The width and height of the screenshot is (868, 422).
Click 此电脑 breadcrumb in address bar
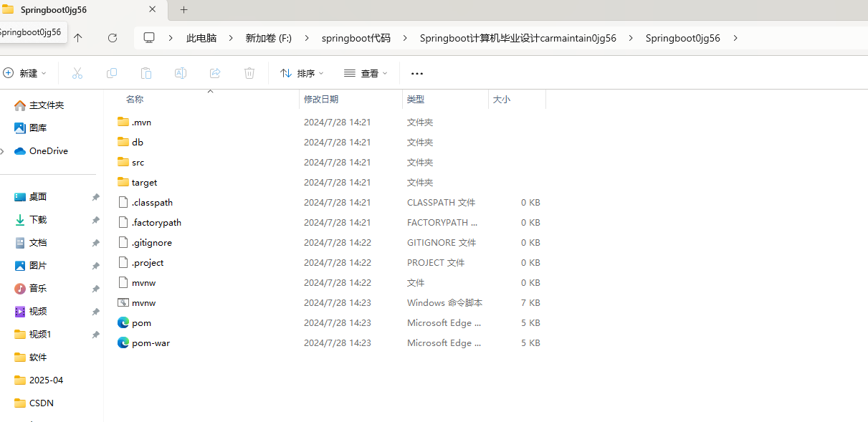(x=201, y=38)
